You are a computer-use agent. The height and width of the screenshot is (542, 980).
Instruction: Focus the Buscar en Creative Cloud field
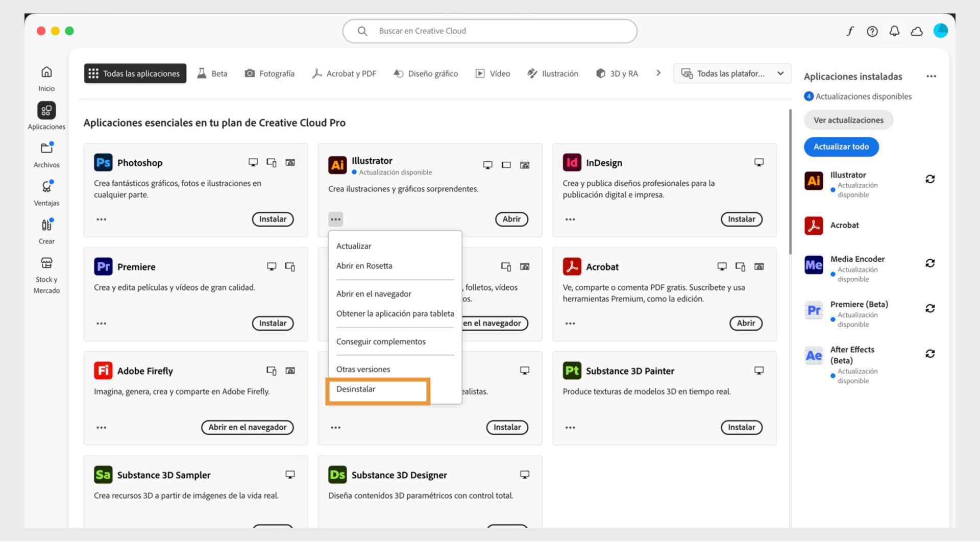[x=489, y=31]
